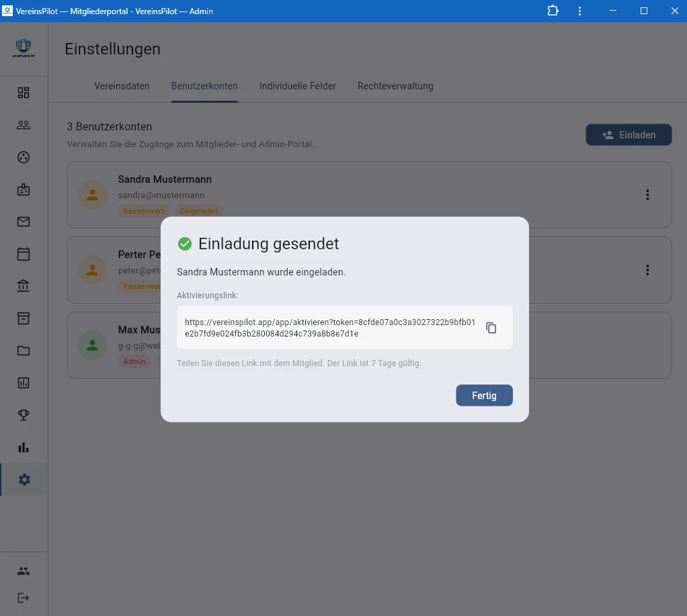
Task: Click the activation link URL text
Action: point(329,328)
